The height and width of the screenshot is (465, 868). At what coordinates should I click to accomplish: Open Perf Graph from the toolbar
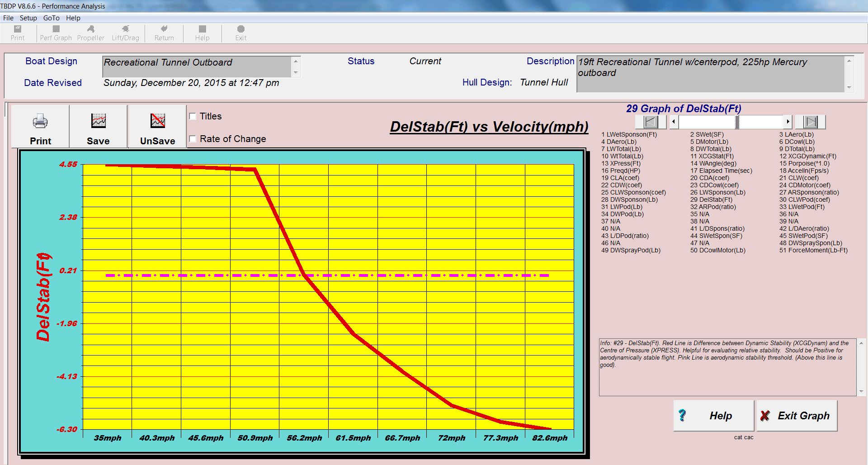tap(56, 33)
